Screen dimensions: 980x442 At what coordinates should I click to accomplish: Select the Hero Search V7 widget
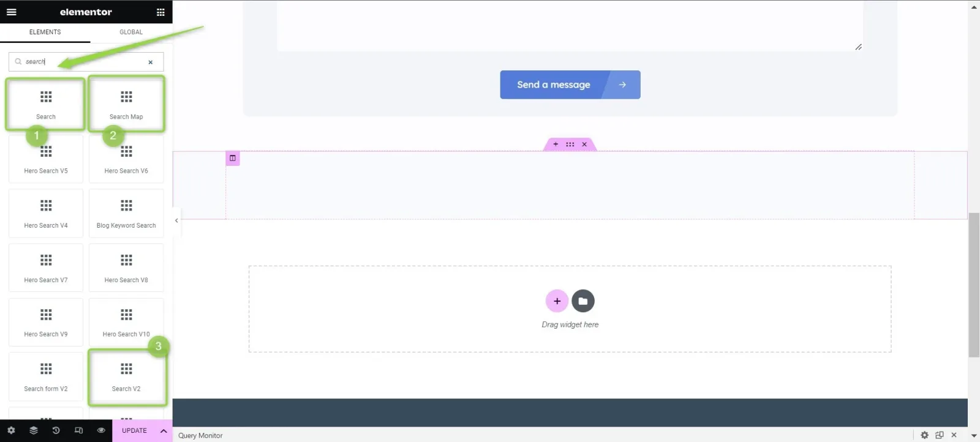coord(46,268)
